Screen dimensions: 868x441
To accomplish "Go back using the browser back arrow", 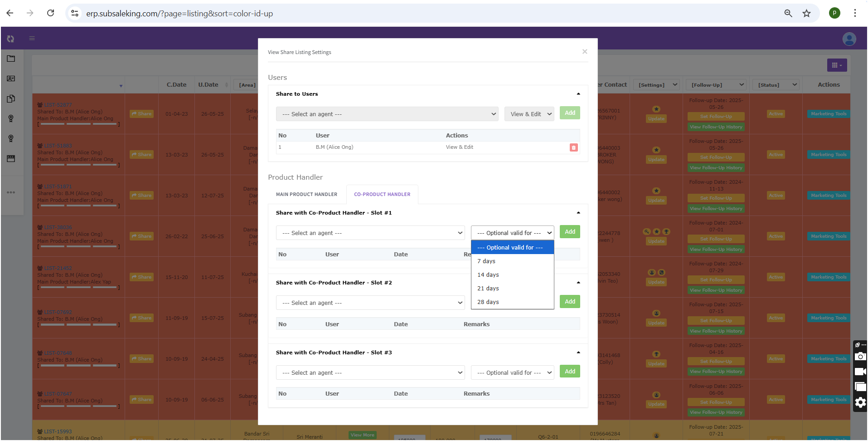I will [10, 13].
